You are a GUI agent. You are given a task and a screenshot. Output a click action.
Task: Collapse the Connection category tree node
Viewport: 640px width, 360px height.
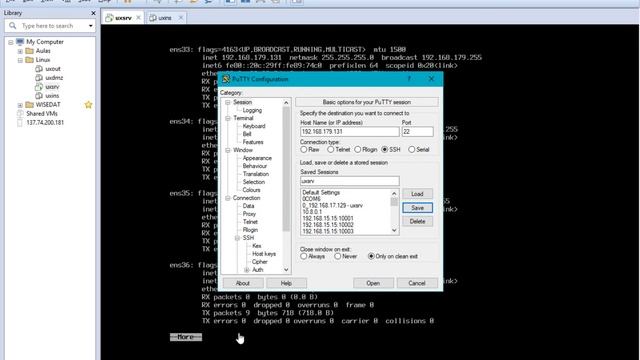click(x=228, y=198)
